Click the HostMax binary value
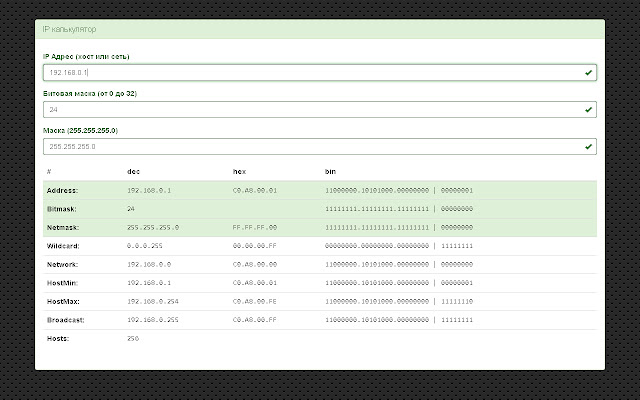The width and height of the screenshot is (640, 400). coord(399,302)
